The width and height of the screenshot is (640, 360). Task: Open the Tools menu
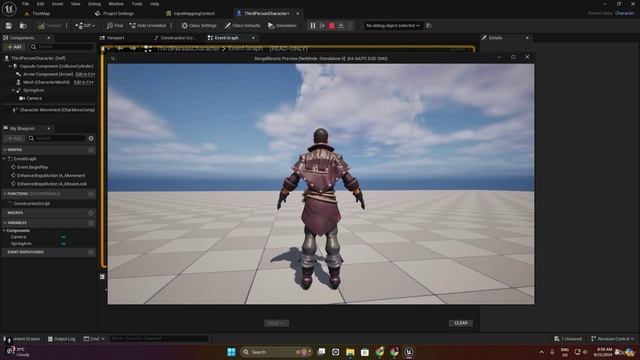(x=137, y=4)
